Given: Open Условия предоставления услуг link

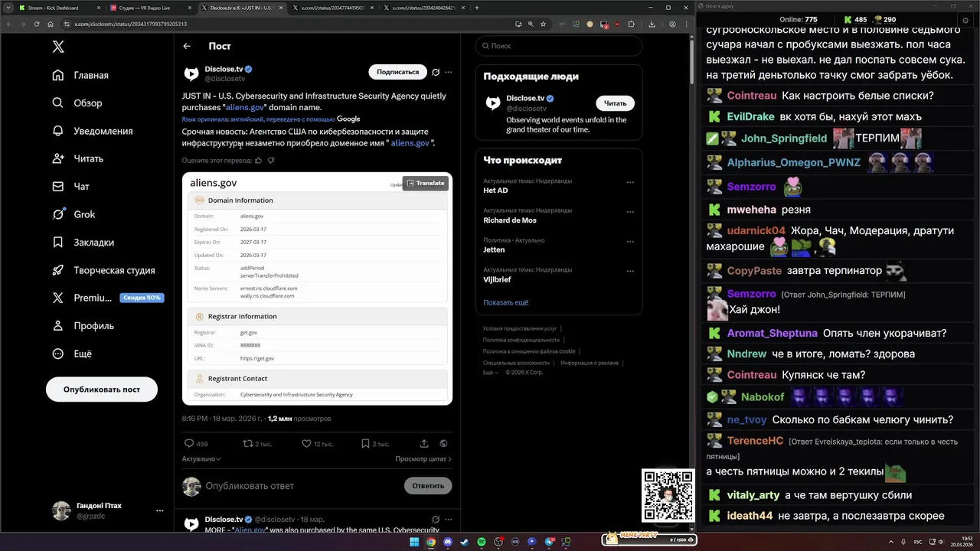Looking at the screenshot, I should click(x=520, y=328).
